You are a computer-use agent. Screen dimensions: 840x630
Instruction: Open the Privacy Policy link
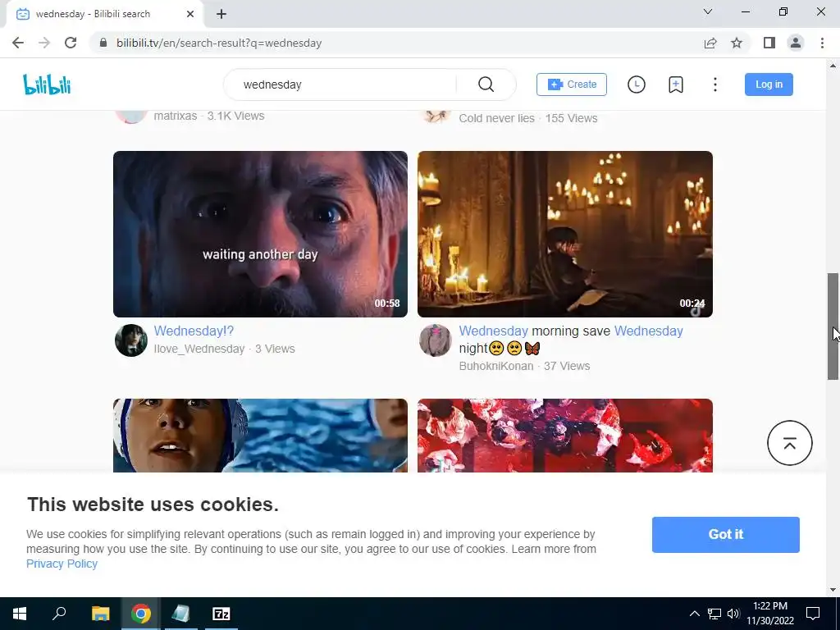point(62,564)
